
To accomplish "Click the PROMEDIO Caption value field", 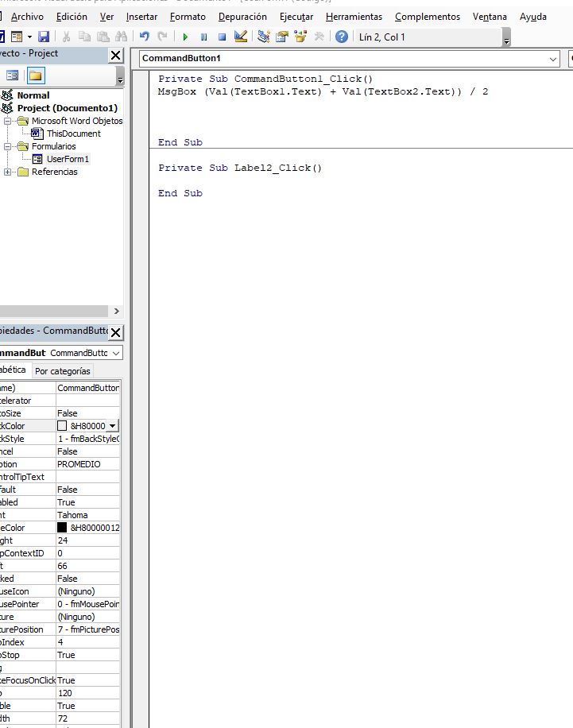I will (x=87, y=464).
